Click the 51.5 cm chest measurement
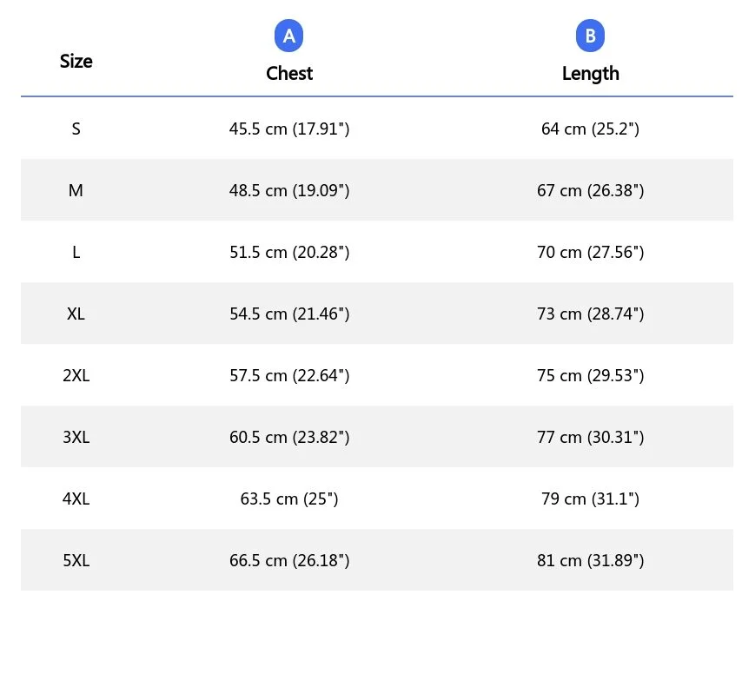This screenshot has width=742, height=700. pyautogui.click(x=289, y=252)
